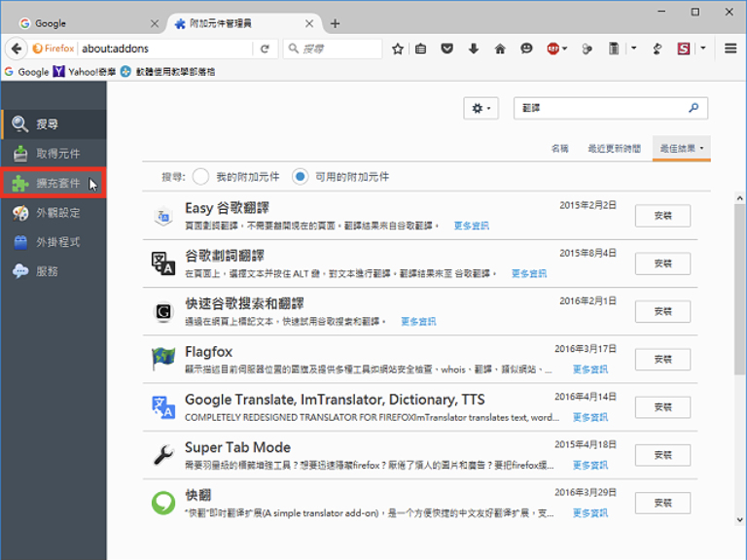This screenshot has height=560, width=747.
Task: Install the 快速谷歌搜索和翻譯 add-on
Action: click(662, 311)
